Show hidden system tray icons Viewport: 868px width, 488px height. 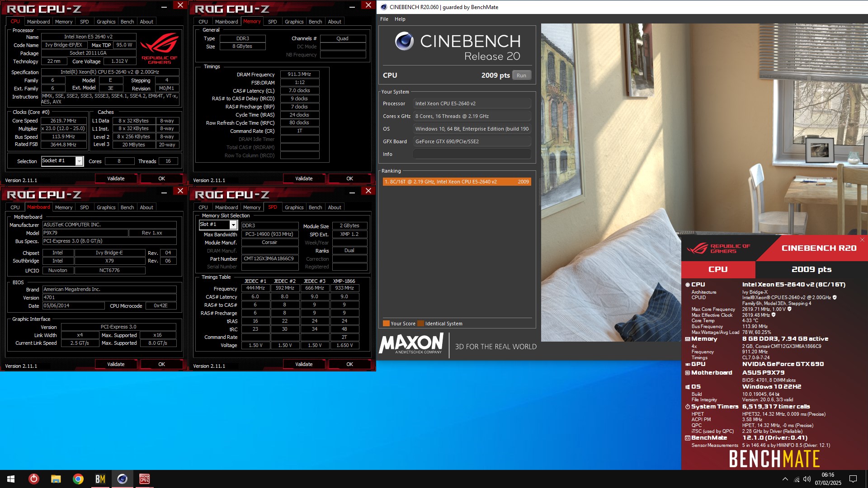[785, 479]
